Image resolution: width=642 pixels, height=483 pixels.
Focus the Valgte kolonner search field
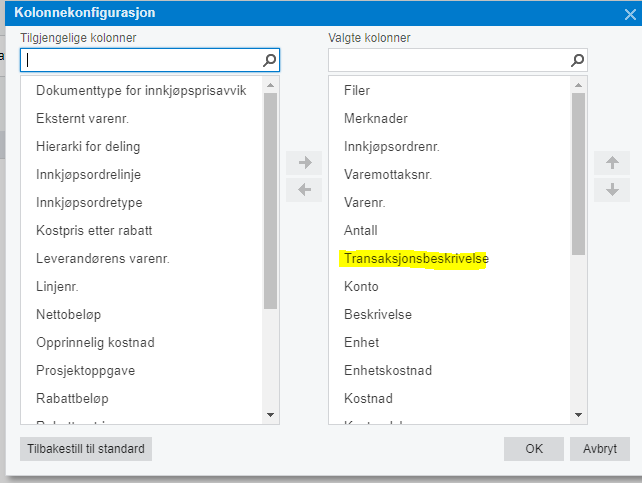449,60
